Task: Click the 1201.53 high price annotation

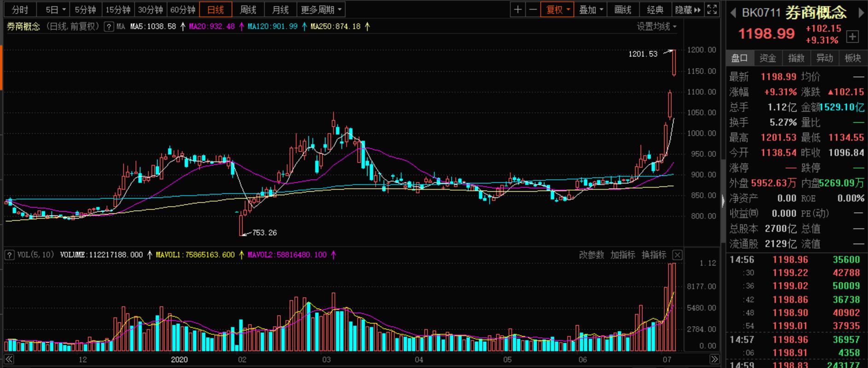Action: point(643,54)
